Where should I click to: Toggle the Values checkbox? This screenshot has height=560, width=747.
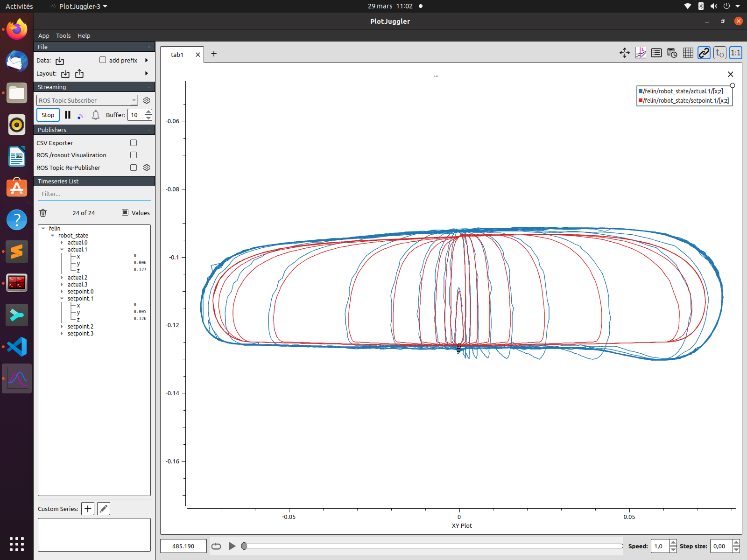coord(125,212)
